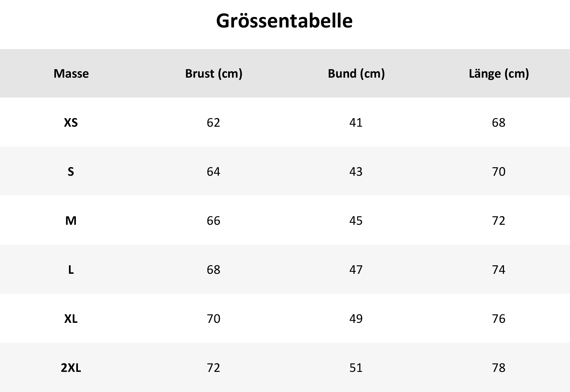The width and height of the screenshot is (570, 392).
Task: Select the Länge (cm) column header
Action: [x=499, y=74]
